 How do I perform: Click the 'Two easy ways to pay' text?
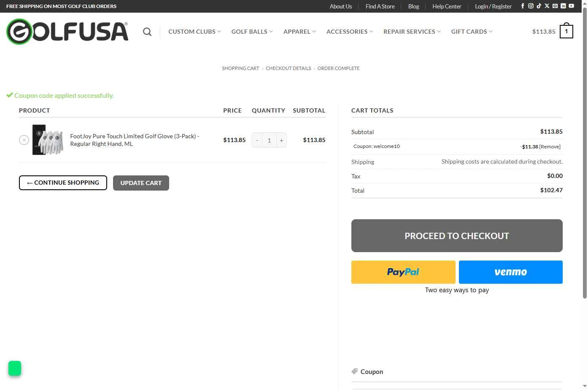[x=457, y=290]
